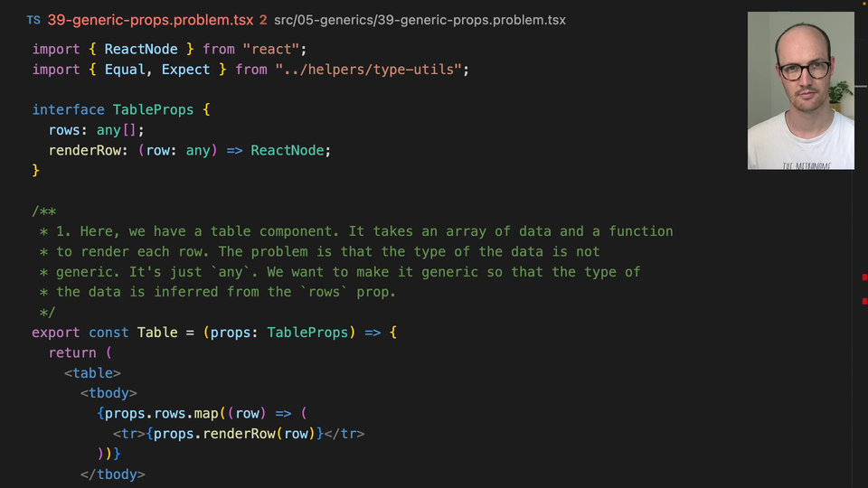Click the opening tbody JSX tag
Image resolution: width=868 pixels, height=488 pixels.
click(x=108, y=393)
